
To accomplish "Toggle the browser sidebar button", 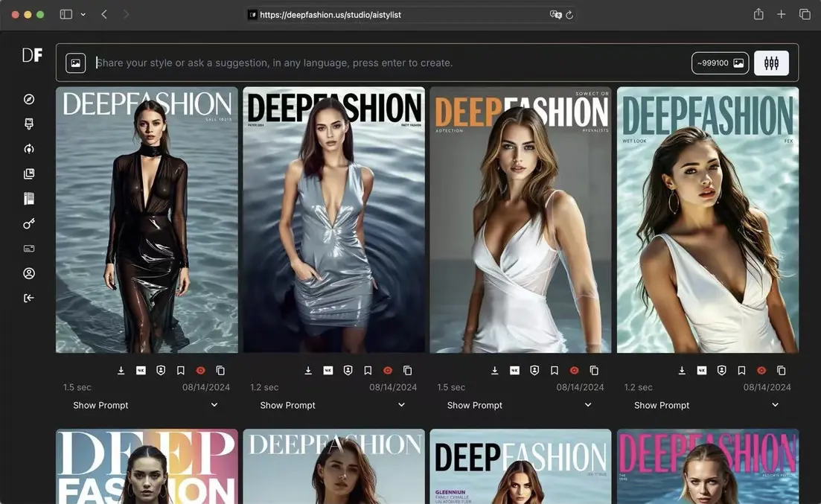I will 66,15.
